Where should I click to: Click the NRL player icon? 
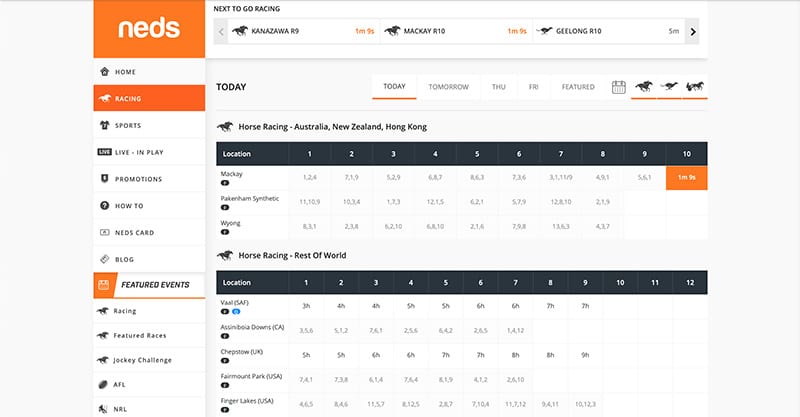tap(103, 409)
